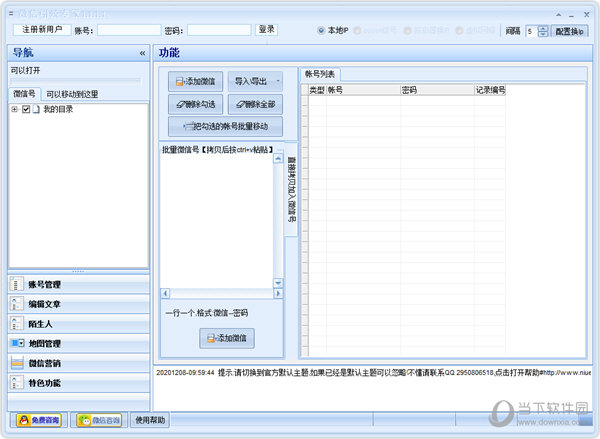Click the top 添加微信 button
The image size is (600, 439).
pos(195,81)
